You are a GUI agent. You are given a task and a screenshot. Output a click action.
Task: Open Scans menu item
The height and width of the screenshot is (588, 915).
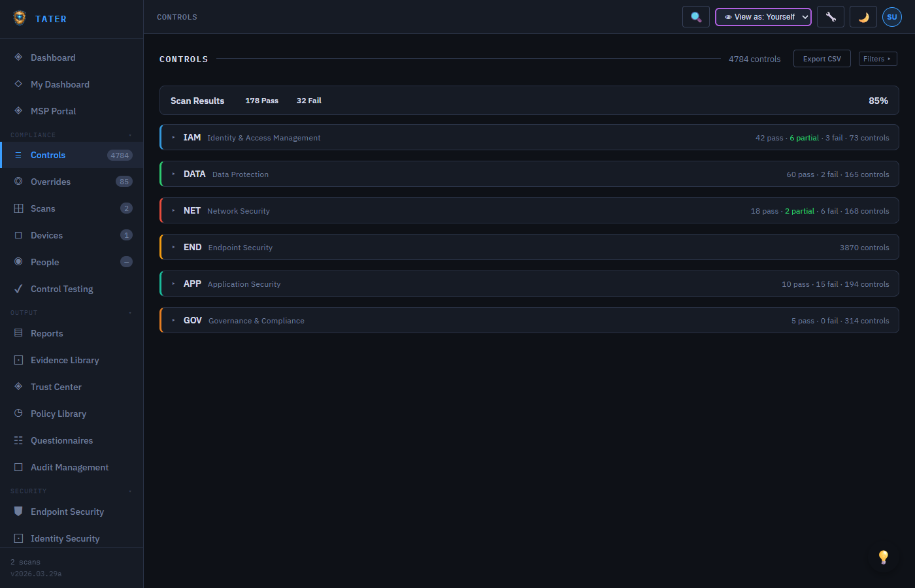[x=72, y=208]
